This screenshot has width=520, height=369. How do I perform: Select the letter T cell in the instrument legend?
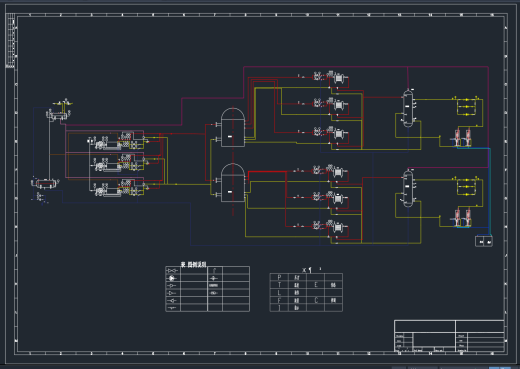point(279,285)
